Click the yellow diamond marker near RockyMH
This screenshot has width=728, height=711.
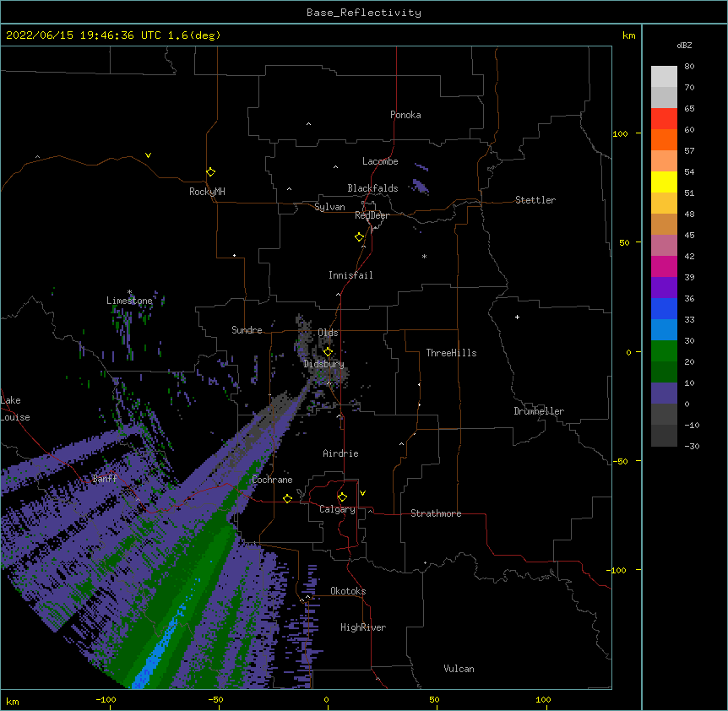(x=210, y=171)
